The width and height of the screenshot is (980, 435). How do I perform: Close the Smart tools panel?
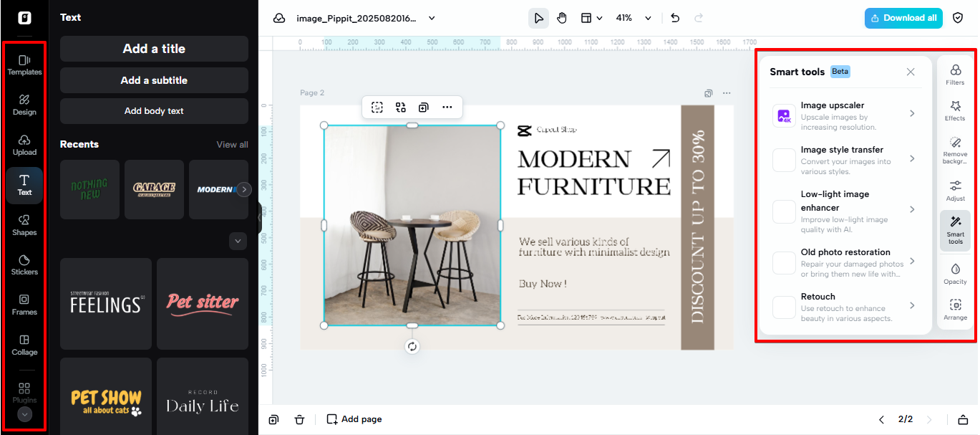(911, 72)
